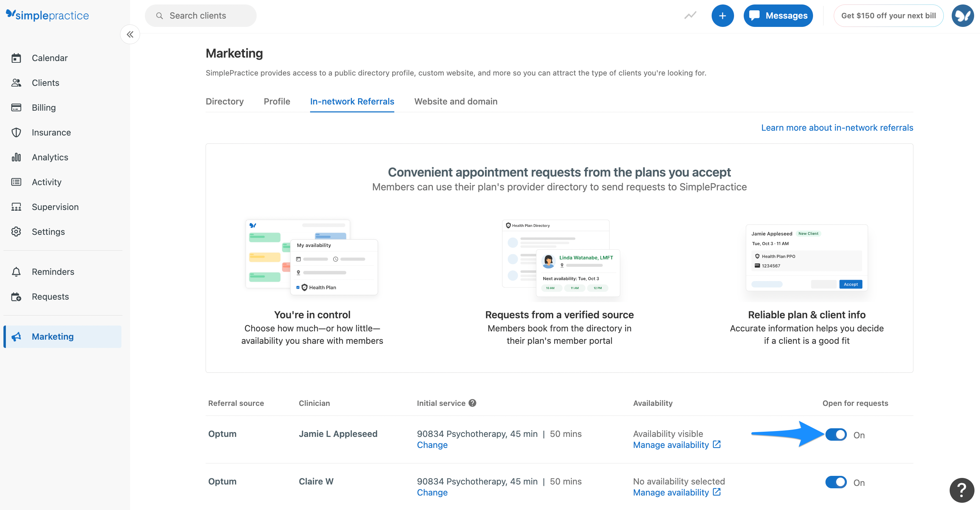Click Claire W clinician name

click(x=316, y=481)
